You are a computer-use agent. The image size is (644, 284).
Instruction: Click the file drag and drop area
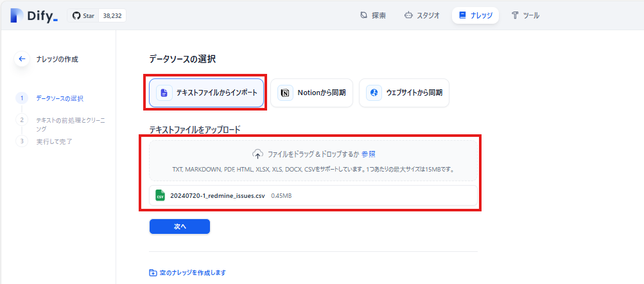(x=313, y=161)
